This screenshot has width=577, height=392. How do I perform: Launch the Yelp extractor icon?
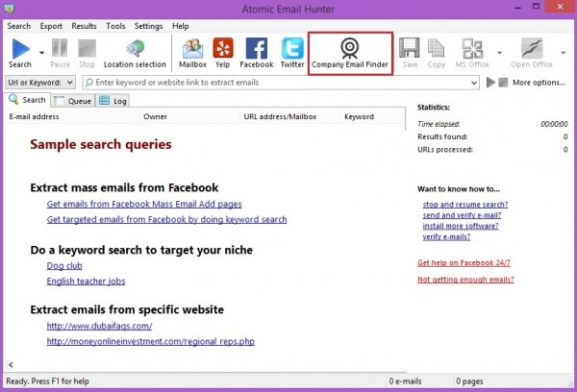click(x=223, y=48)
